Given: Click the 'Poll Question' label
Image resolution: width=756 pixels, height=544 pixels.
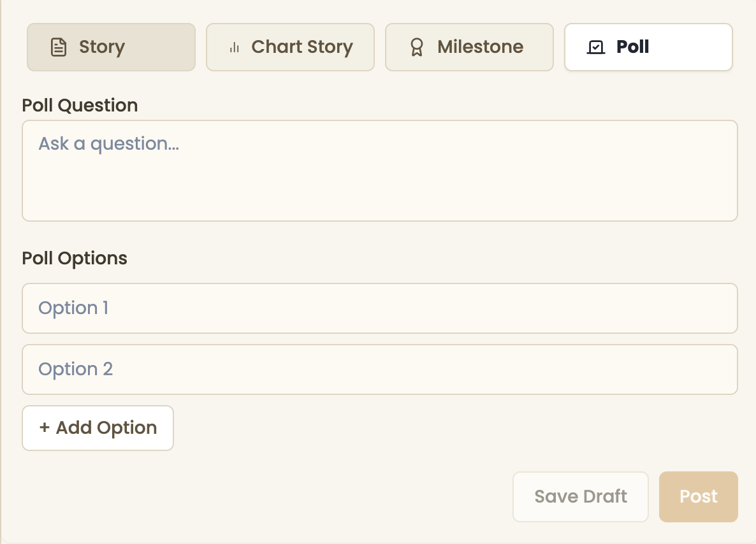Looking at the screenshot, I should [x=80, y=105].
